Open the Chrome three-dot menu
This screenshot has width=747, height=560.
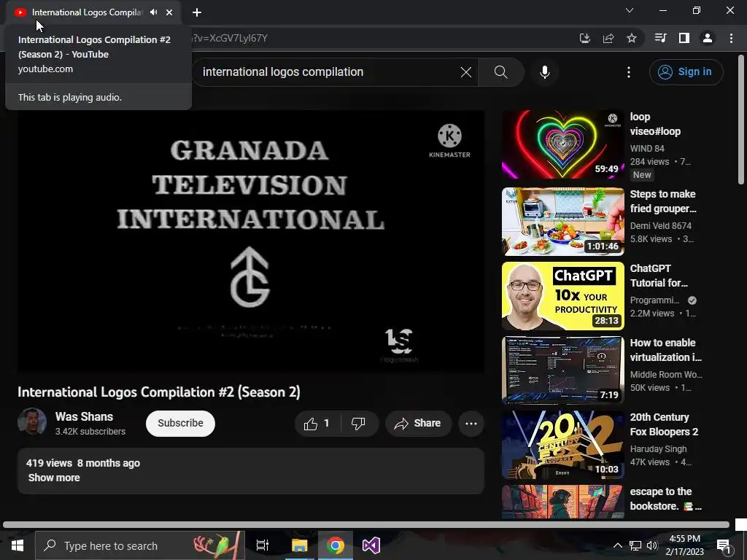[x=731, y=38]
